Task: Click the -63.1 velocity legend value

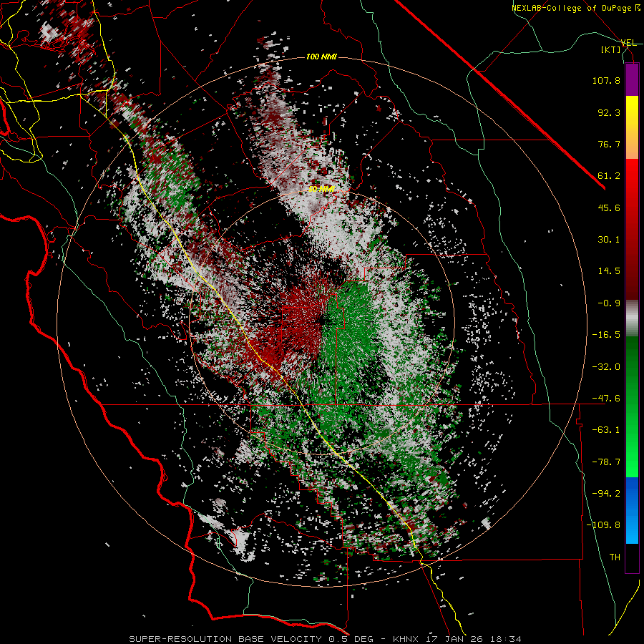Action: (x=606, y=430)
